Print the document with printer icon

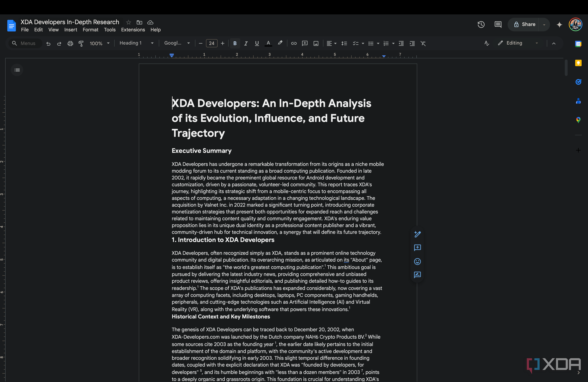(x=70, y=43)
